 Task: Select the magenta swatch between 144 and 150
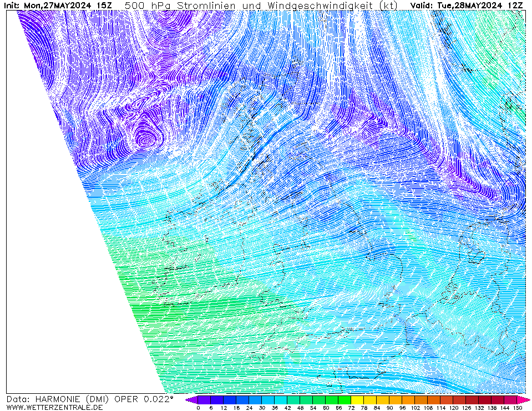[x=510, y=400]
